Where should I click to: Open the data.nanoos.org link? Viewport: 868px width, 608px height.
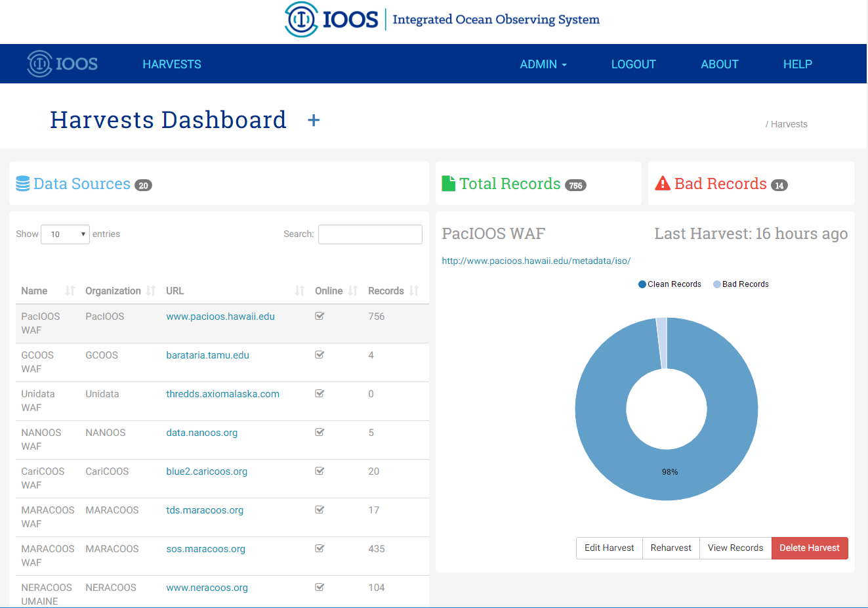pyautogui.click(x=201, y=433)
